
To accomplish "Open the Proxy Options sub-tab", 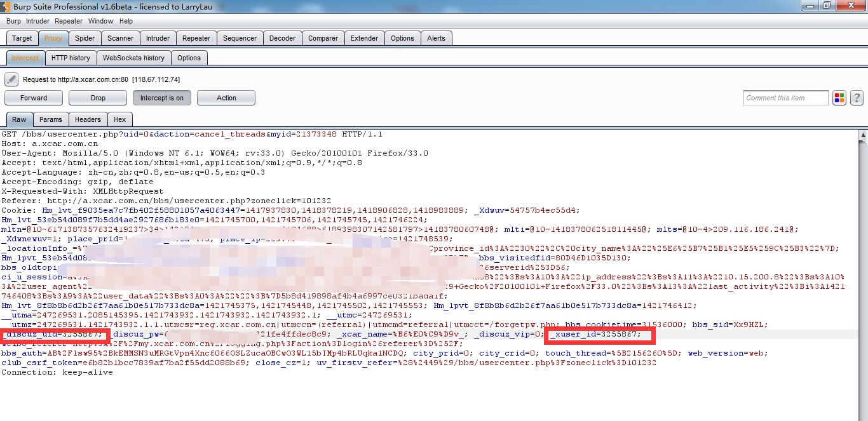I will (189, 58).
